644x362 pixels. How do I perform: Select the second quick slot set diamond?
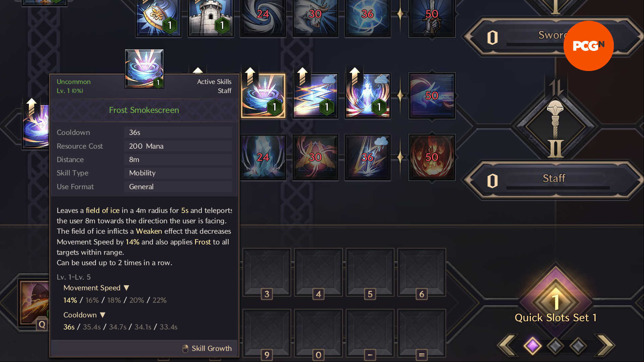point(555,346)
